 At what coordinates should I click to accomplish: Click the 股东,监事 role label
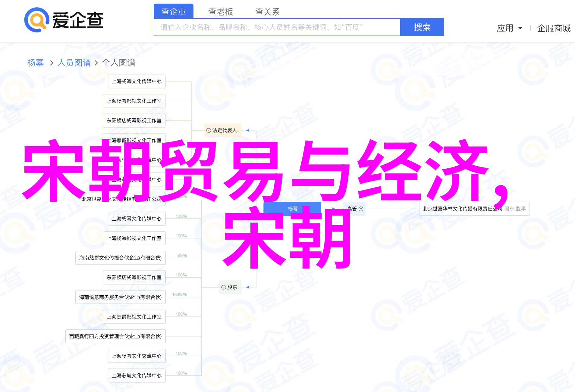[515, 209]
